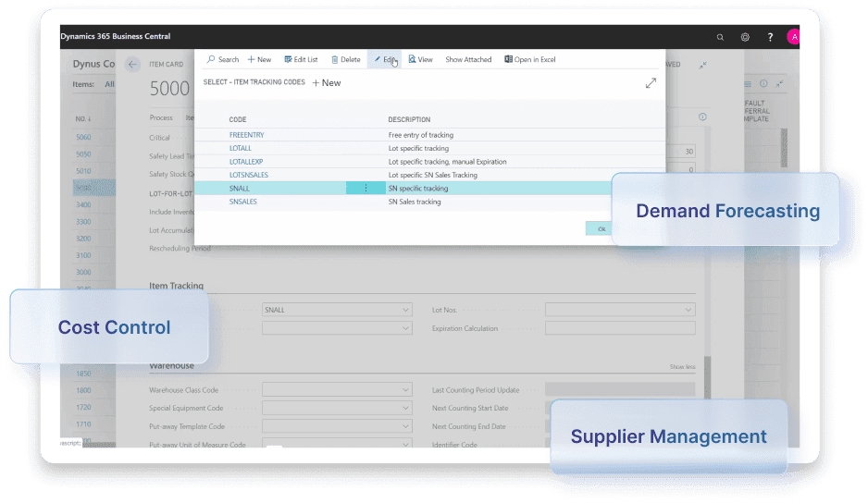Click the list view icon at top right

point(748,84)
